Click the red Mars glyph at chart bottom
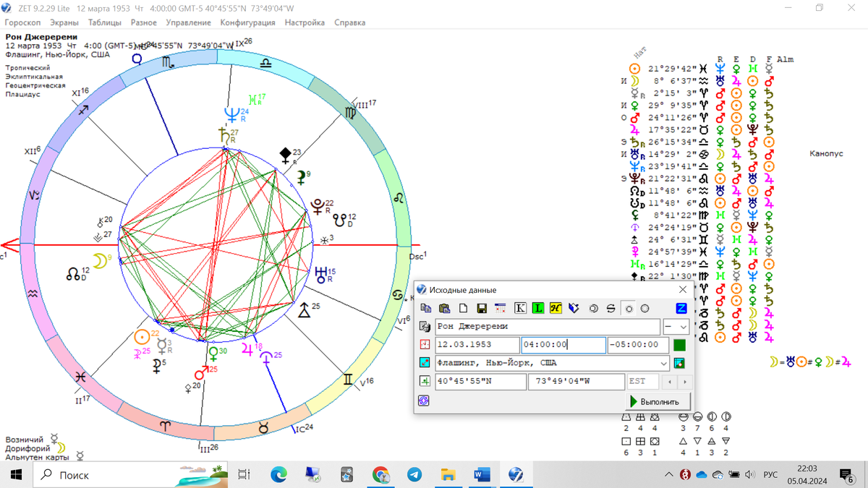The image size is (868, 488). click(201, 373)
